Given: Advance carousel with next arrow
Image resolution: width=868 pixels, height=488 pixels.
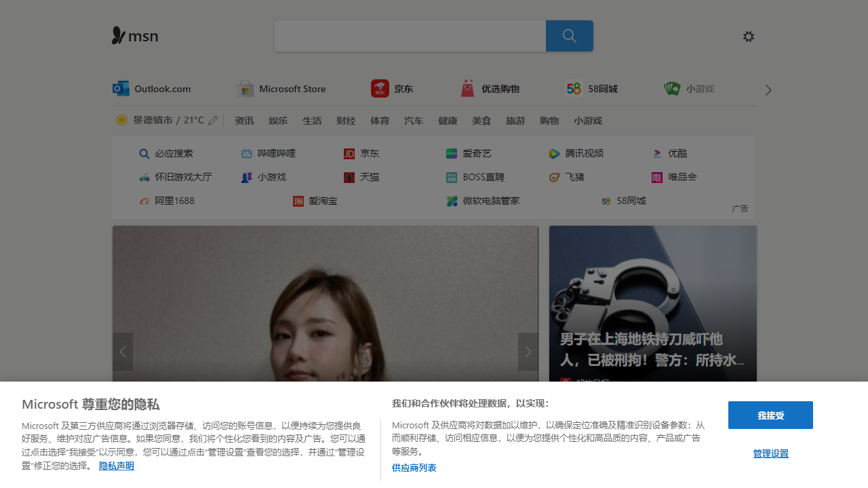Looking at the screenshot, I should pyautogui.click(x=528, y=351).
